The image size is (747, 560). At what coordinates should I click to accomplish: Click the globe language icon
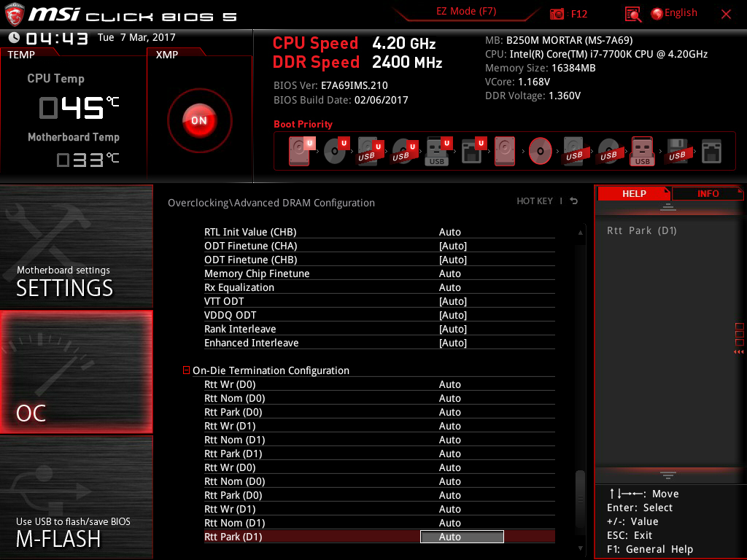coord(657,13)
